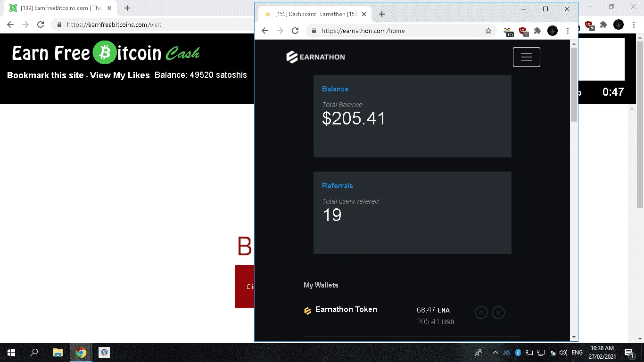Click forward arrow in EarnFreeBitcoins window
Screen dimensions: 644x362
[25, 25]
